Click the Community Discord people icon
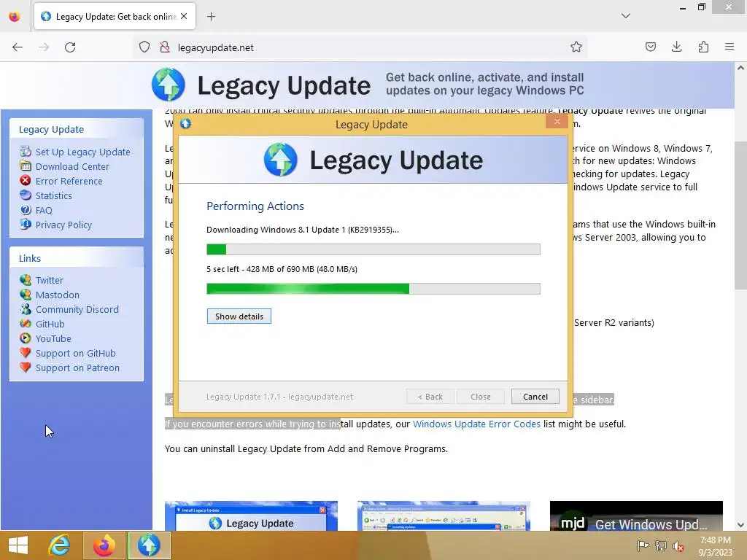 click(x=26, y=309)
